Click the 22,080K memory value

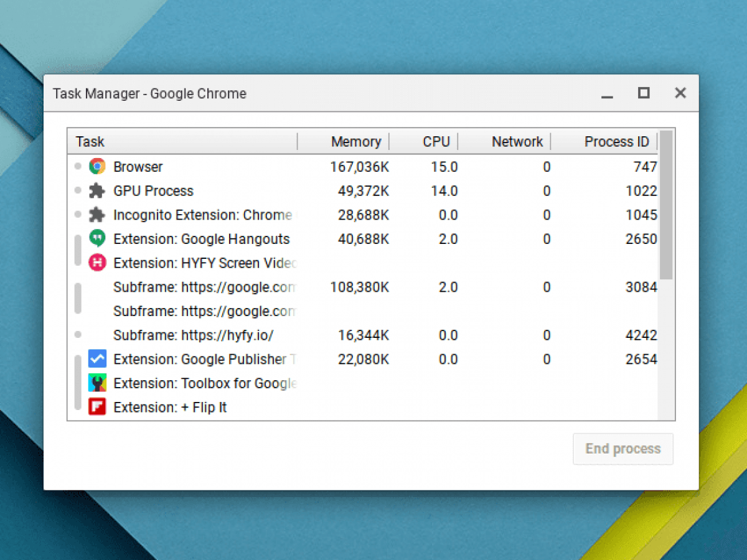[x=364, y=359]
